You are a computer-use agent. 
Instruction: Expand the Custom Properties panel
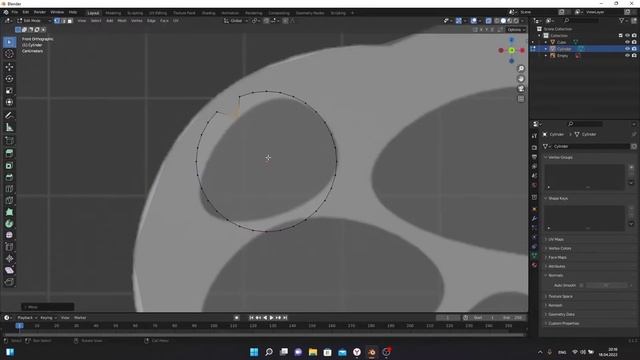point(563,323)
